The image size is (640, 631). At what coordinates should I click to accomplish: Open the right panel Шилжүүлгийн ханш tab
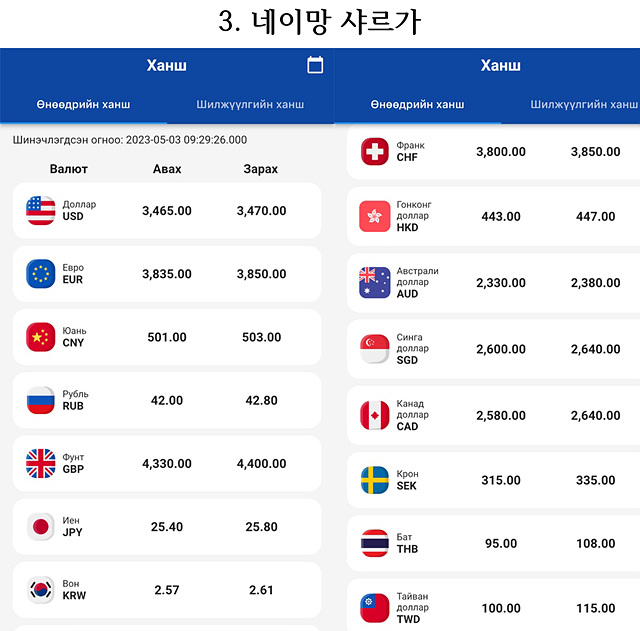[584, 104]
